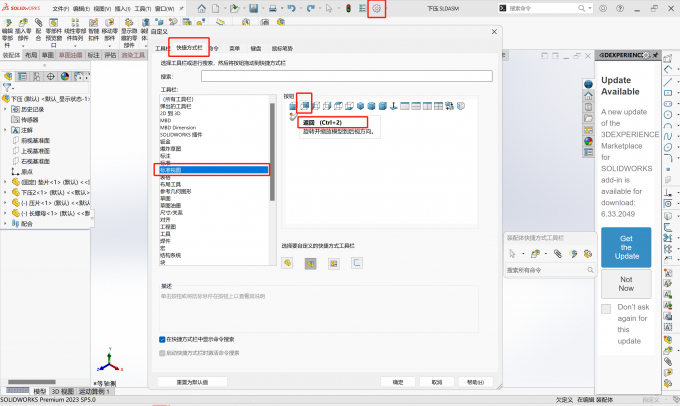Select the View Selector cube icon in buttons area

pyautogui.click(x=461, y=106)
